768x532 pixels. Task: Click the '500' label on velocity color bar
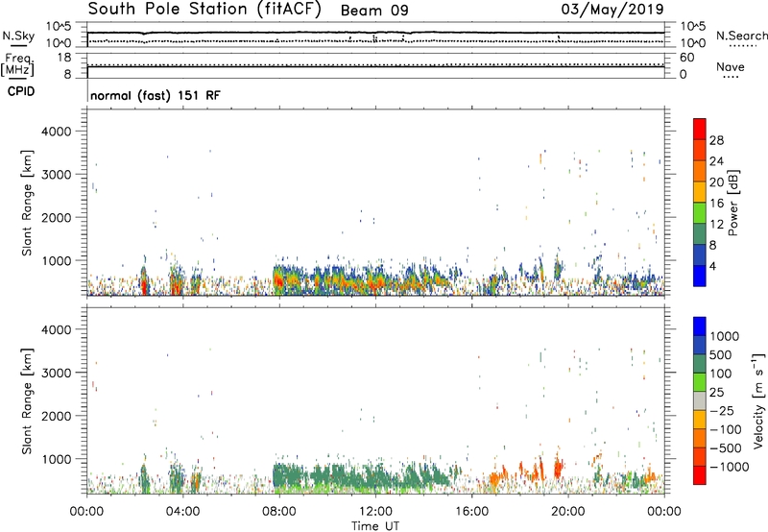coord(721,354)
